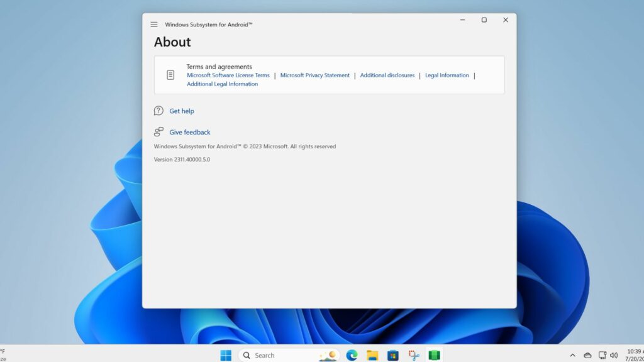The width and height of the screenshot is (644, 362).
Task: Open File Explorer from the taskbar
Action: click(372, 355)
